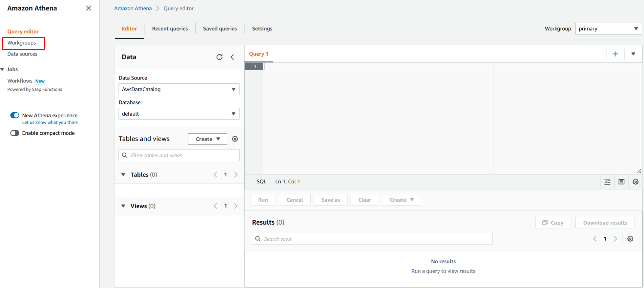Open Tables and views settings gear
The height and width of the screenshot is (288, 644).
235,139
